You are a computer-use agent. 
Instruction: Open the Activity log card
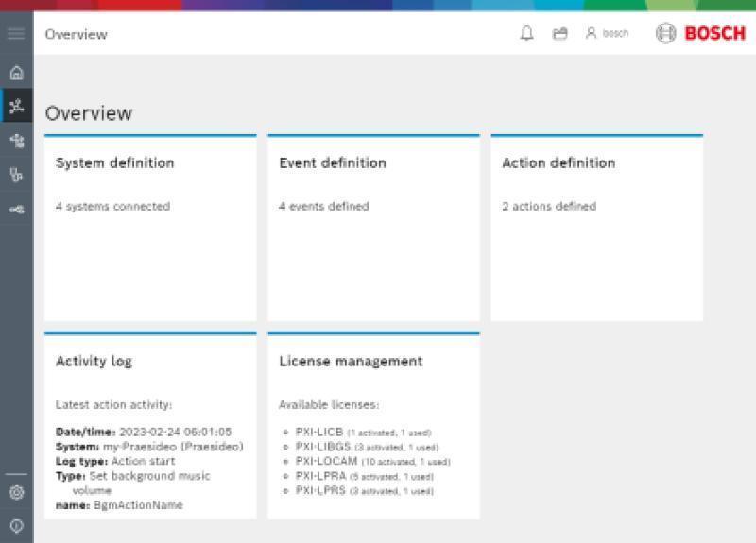pos(150,426)
